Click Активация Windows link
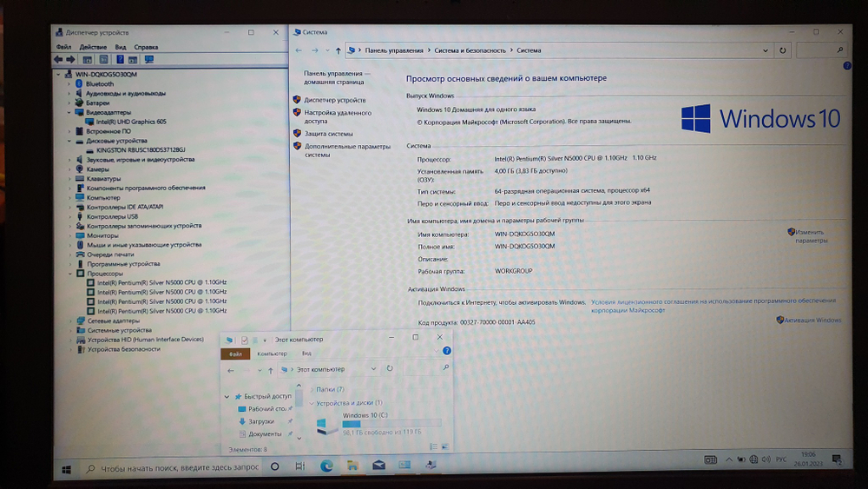Image resolution: width=868 pixels, height=489 pixels. click(x=812, y=320)
